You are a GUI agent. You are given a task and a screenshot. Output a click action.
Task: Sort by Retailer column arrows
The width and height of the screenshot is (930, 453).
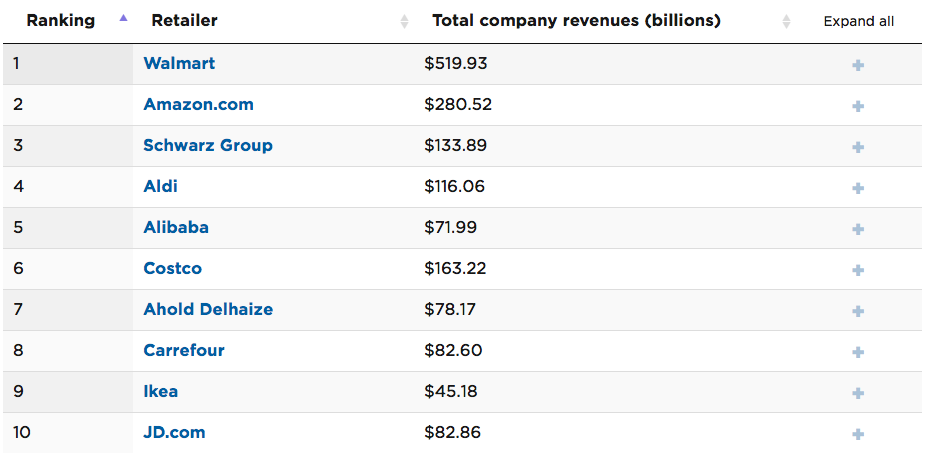pyautogui.click(x=404, y=21)
